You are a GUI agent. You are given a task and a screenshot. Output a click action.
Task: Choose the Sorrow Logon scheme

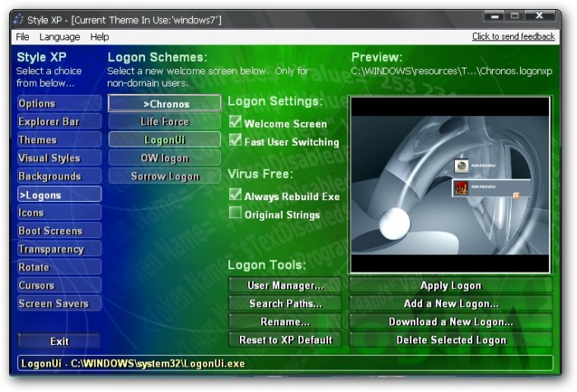[x=165, y=176]
